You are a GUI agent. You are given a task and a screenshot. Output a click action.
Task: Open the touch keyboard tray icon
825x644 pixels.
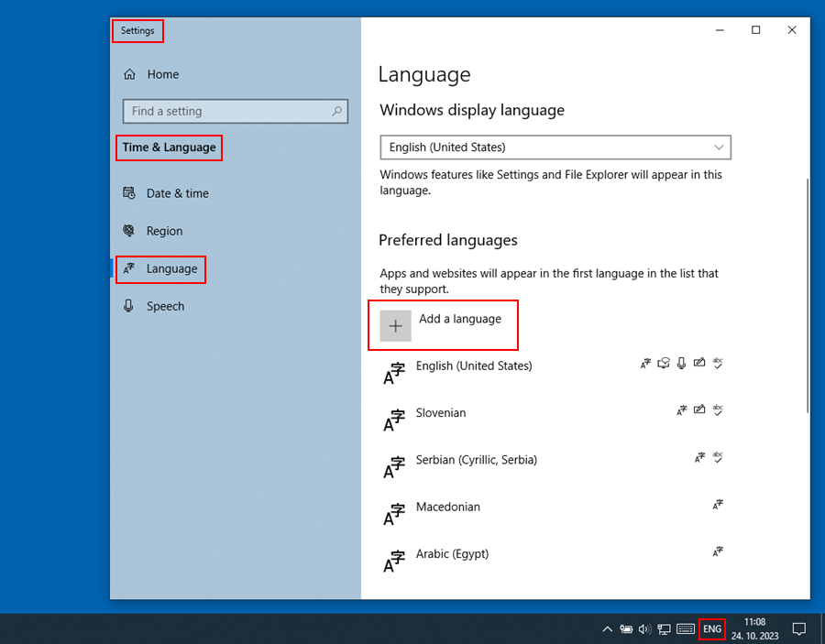[x=686, y=628]
